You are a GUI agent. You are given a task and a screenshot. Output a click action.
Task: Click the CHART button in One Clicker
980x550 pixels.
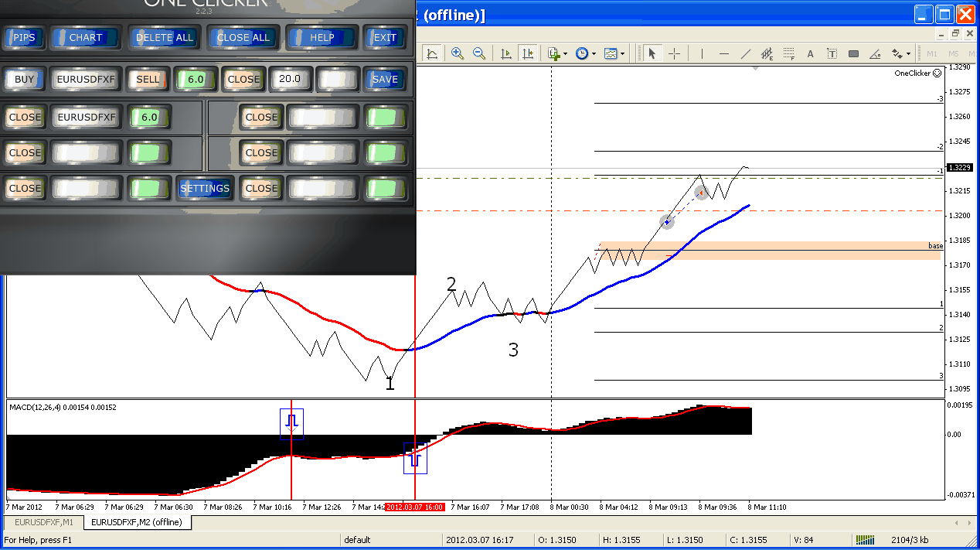86,37
